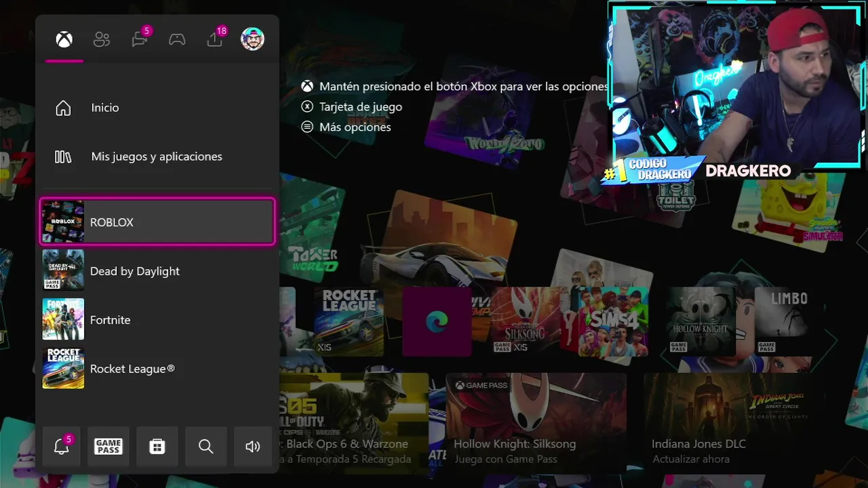Open the audio volume icon

(253, 446)
